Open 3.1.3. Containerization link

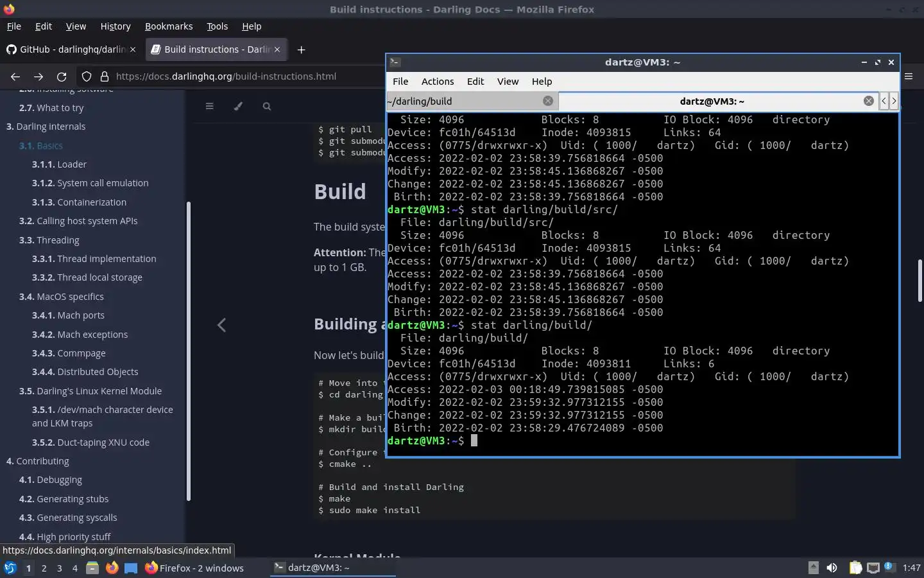coord(79,202)
